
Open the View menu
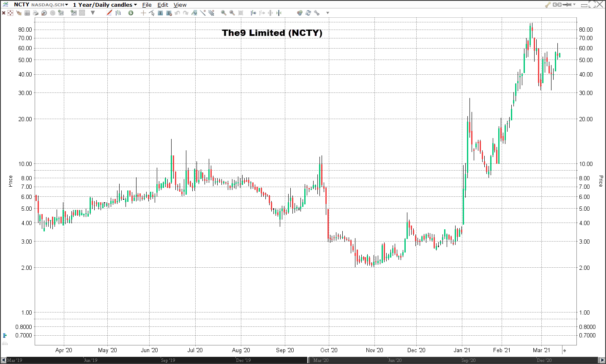click(x=180, y=5)
